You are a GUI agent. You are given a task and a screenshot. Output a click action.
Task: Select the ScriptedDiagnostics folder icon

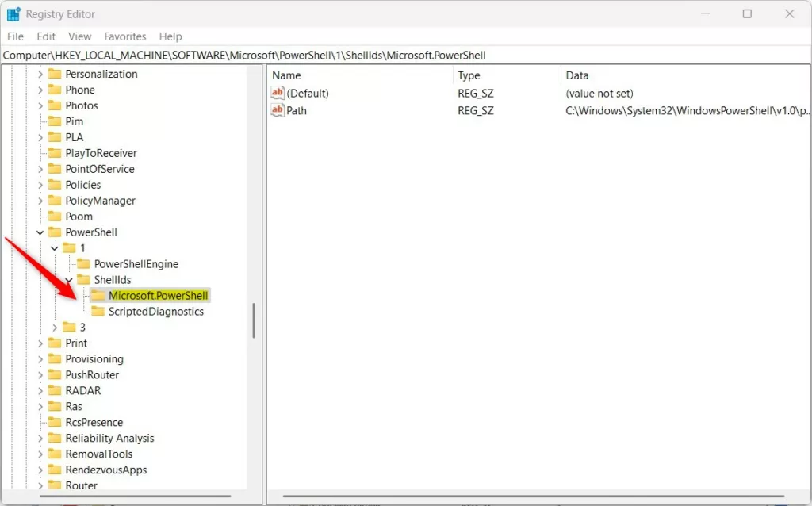[x=97, y=311]
